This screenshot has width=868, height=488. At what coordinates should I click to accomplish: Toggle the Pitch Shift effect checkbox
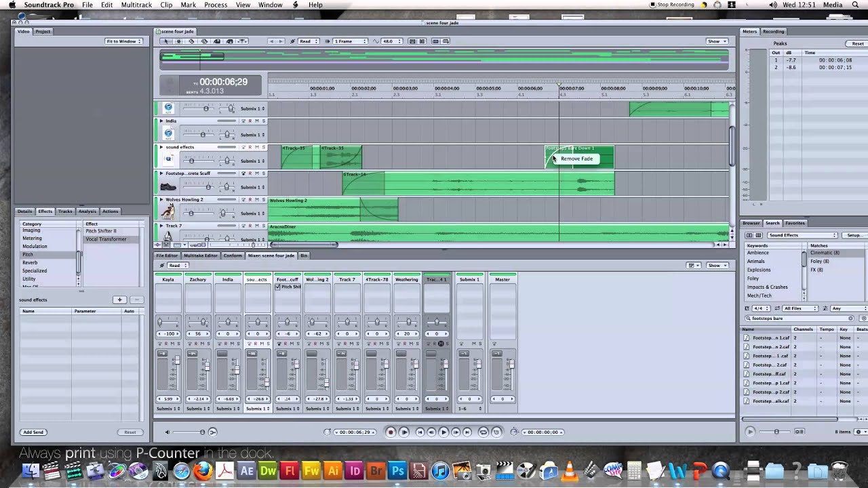277,287
